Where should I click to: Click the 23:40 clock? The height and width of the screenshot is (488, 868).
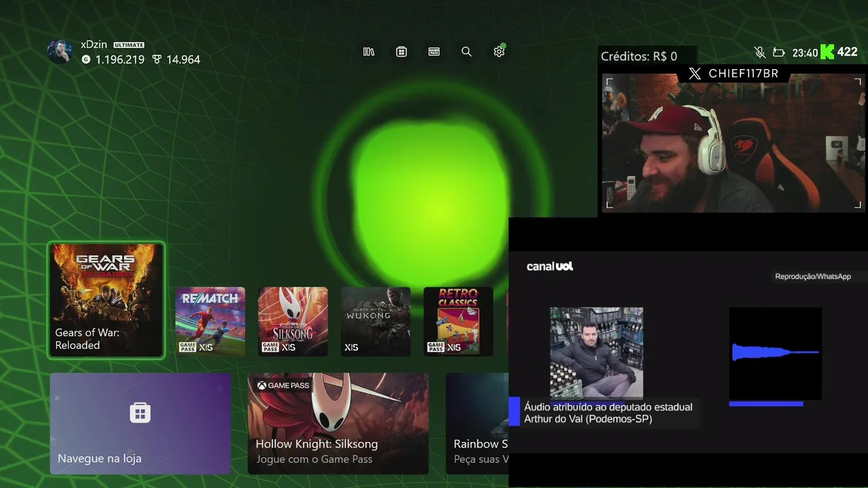[805, 53]
